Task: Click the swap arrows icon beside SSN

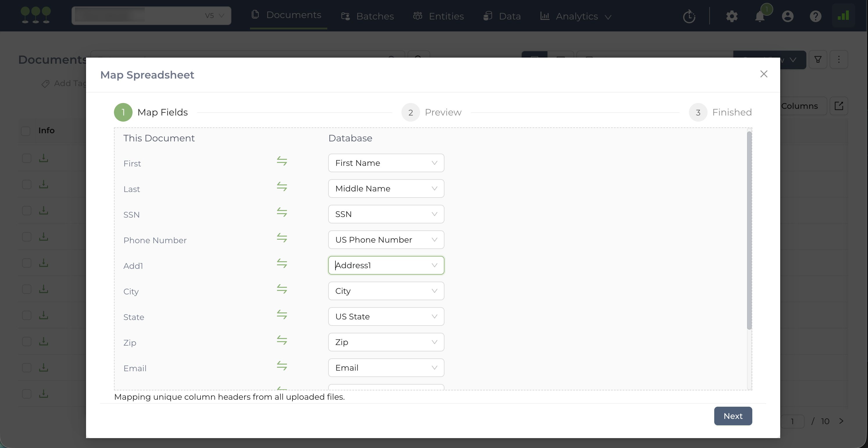Action: tap(282, 212)
